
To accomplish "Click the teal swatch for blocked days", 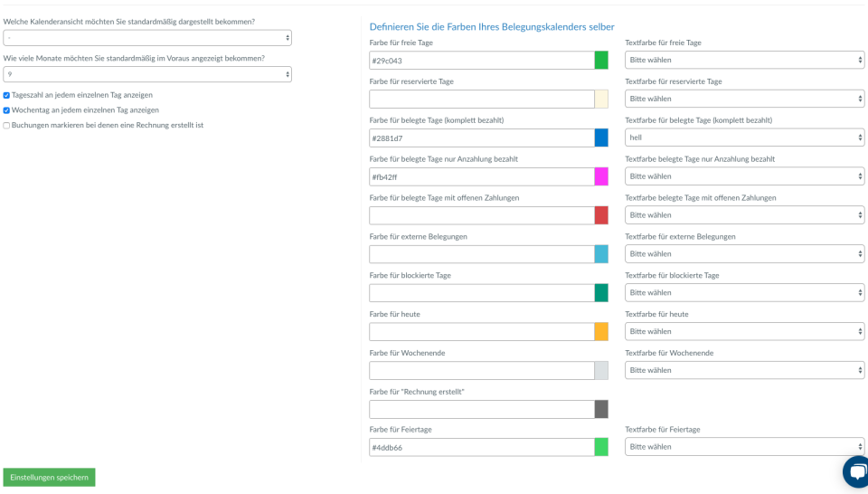I will click(601, 293).
